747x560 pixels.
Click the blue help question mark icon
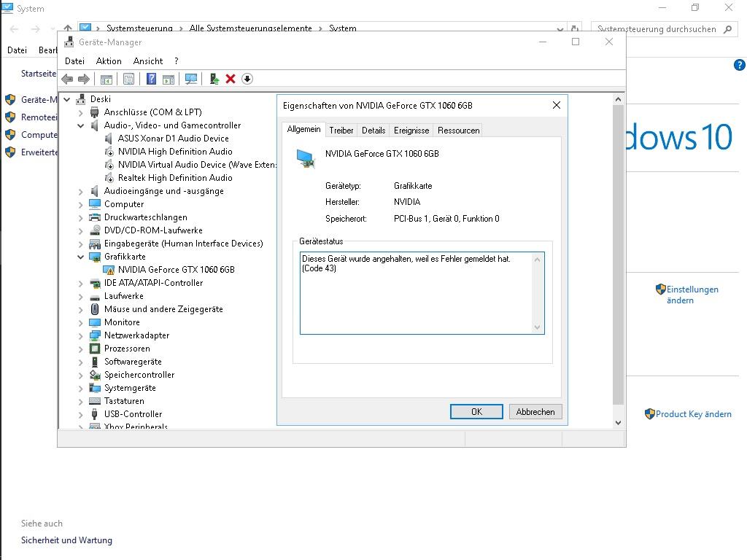coord(151,79)
